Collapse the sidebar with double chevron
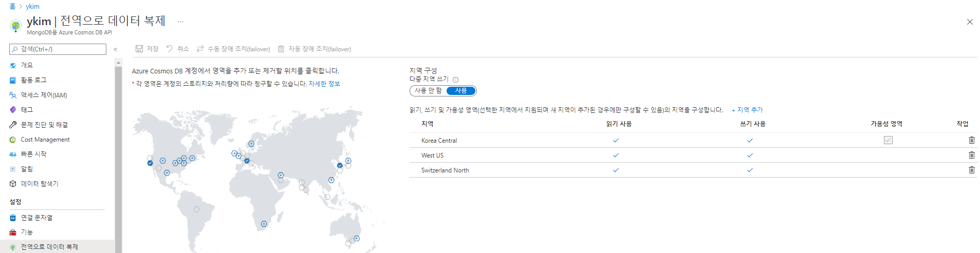980x253 pixels. (116, 49)
